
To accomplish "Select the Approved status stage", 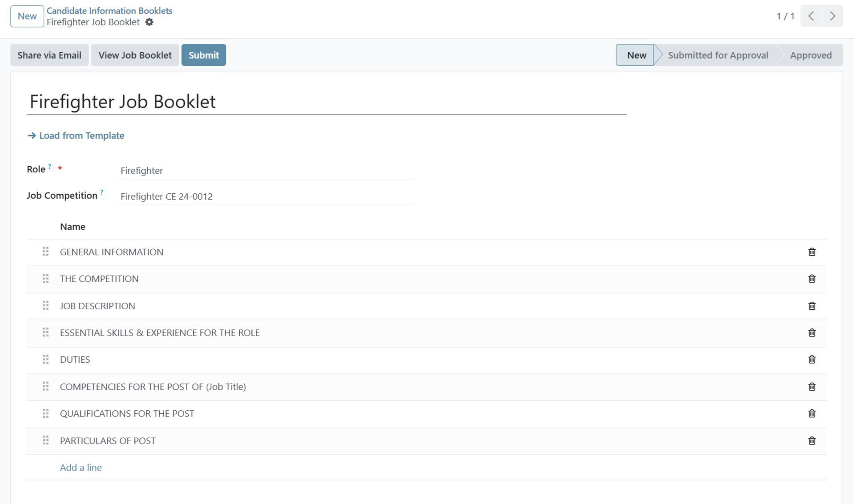I will (x=810, y=55).
